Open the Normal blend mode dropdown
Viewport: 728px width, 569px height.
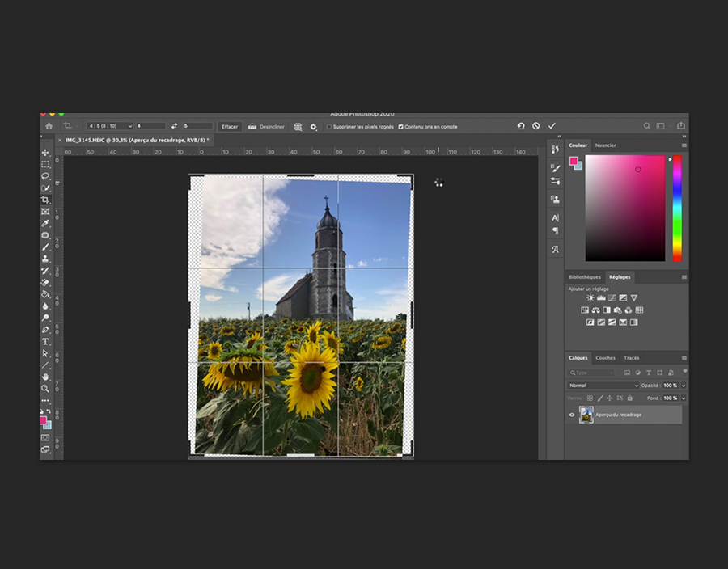point(603,386)
